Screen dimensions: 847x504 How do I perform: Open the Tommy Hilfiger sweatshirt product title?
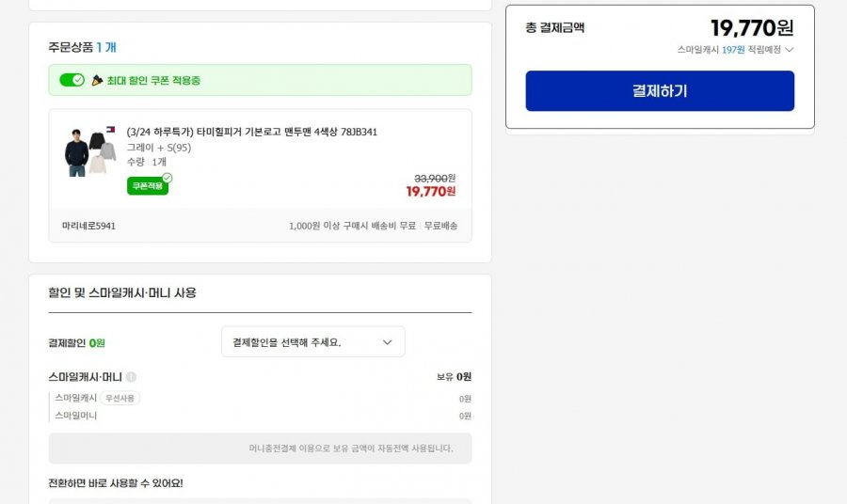[x=251, y=132]
